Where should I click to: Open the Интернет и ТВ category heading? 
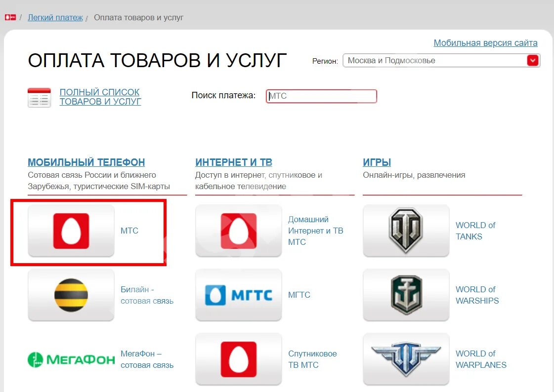click(x=234, y=162)
